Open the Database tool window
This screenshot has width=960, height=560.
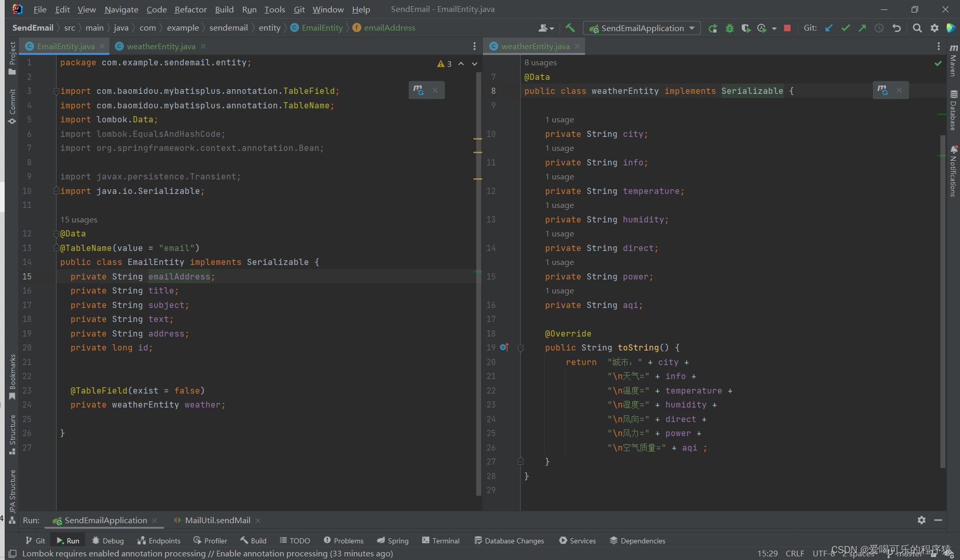pyautogui.click(x=953, y=110)
